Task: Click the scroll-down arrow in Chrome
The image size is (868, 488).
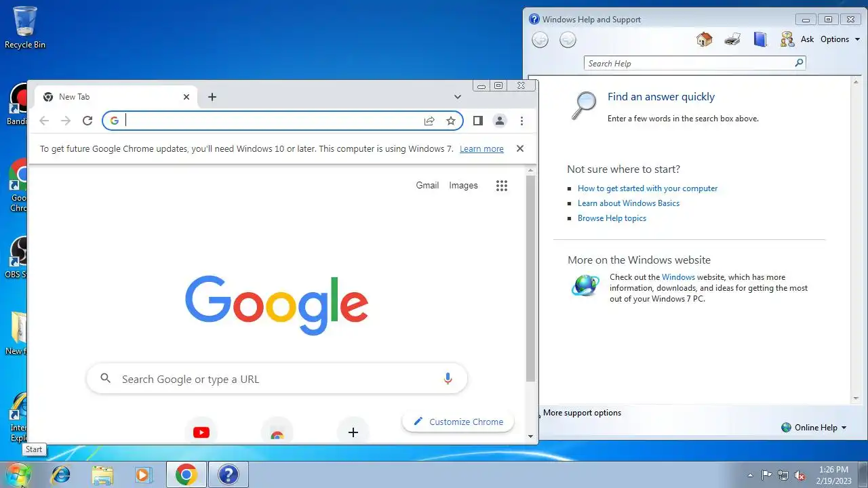Action: pyautogui.click(x=530, y=437)
